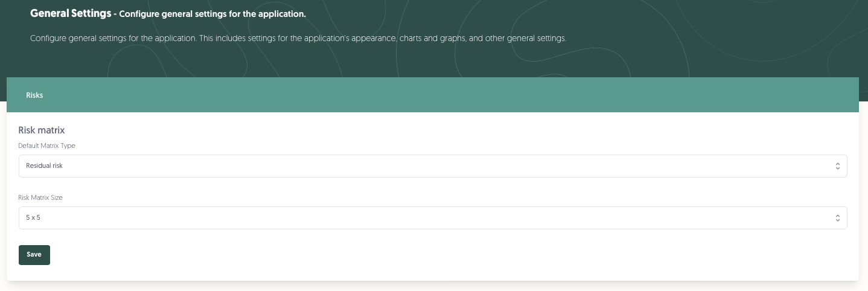Save the risk matrix settings

(34, 255)
